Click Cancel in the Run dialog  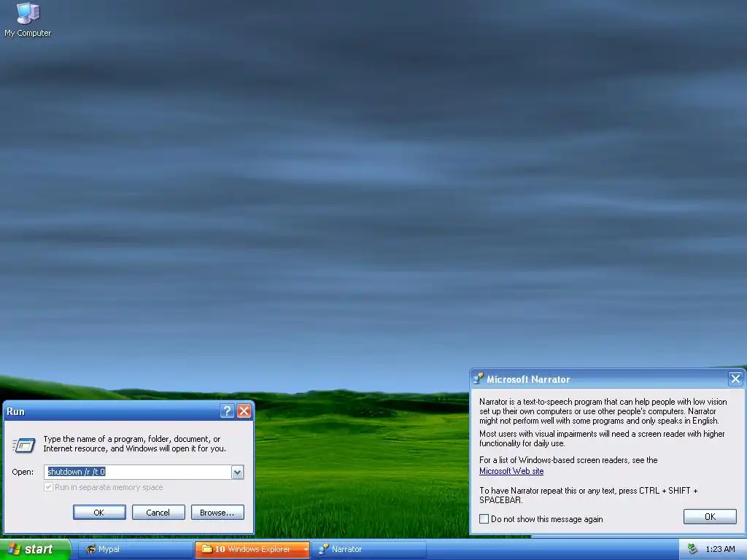click(158, 513)
